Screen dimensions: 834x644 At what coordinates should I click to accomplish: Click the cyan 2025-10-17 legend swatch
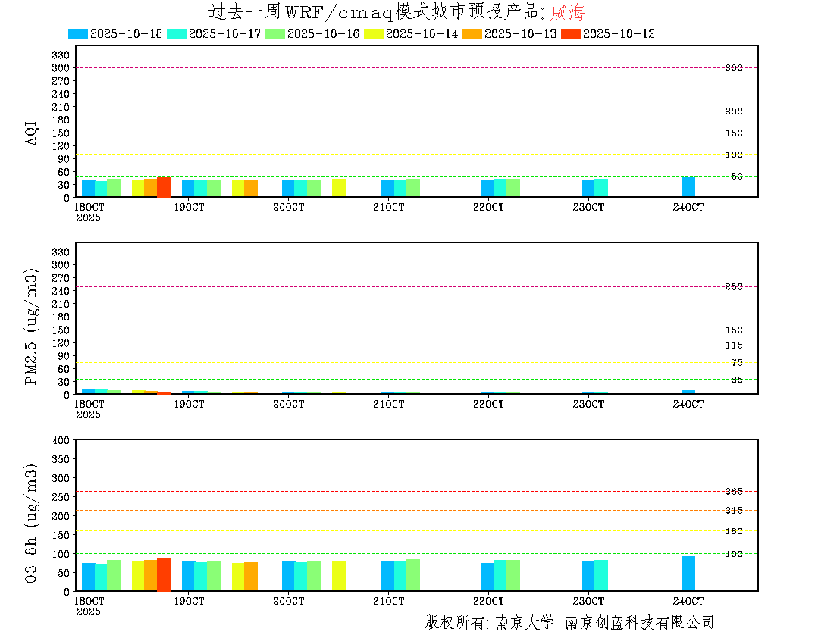(177, 33)
